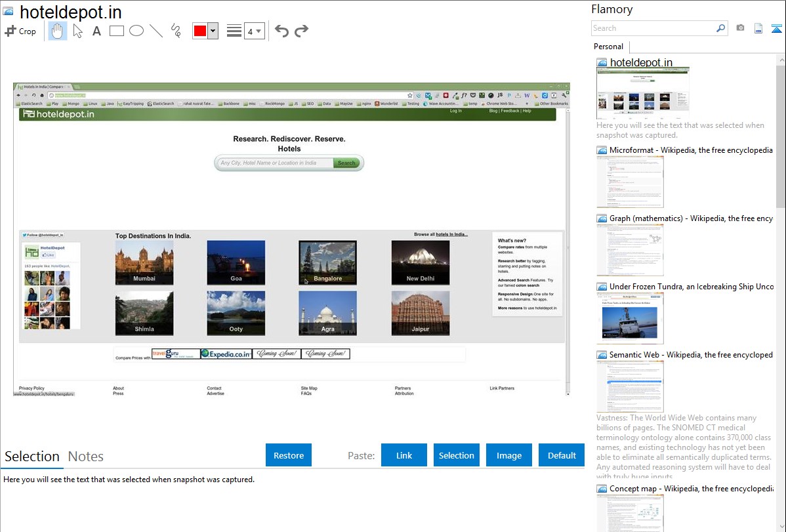Open the icebreaking ship thumbnail
This screenshot has height=532, width=786.
point(630,318)
